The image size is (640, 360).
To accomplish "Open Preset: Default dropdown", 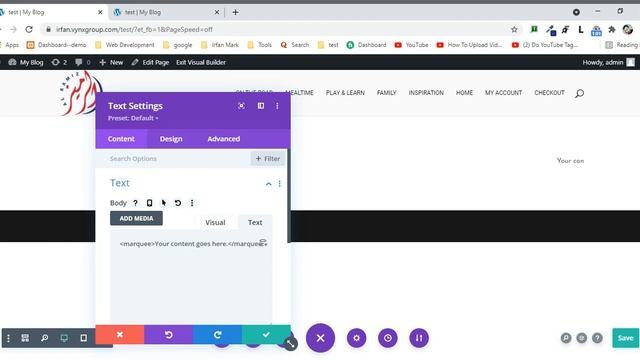I will pyautogui.click(x=133, y=118).
